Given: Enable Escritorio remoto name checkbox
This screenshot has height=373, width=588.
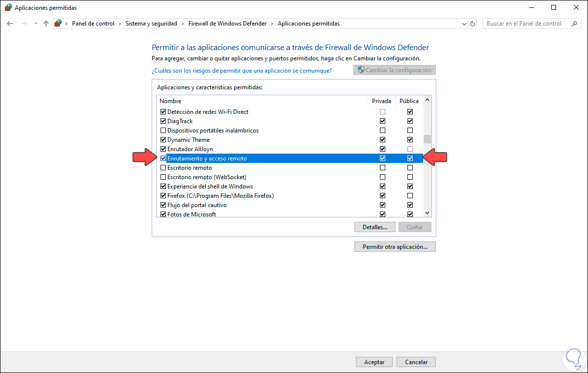Looking at the screenshot, I should 163,168.
